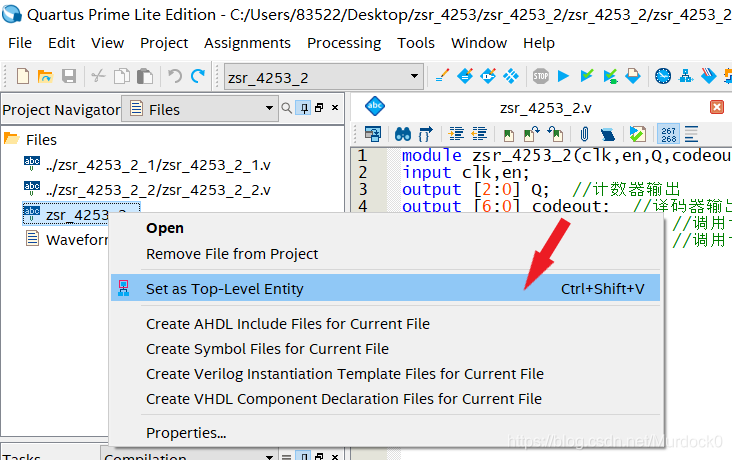
Task: Click the zsr_4253_2.v editor tab title
Action: 545,108
